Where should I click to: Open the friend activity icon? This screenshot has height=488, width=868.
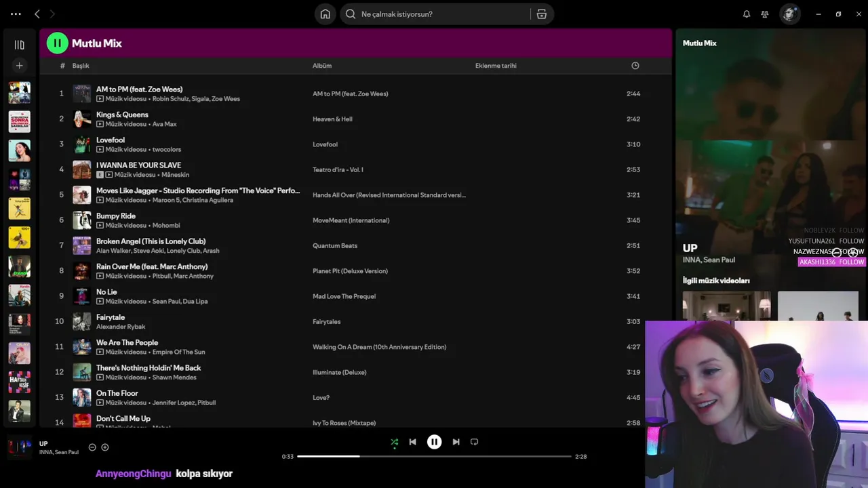[765, 14]
